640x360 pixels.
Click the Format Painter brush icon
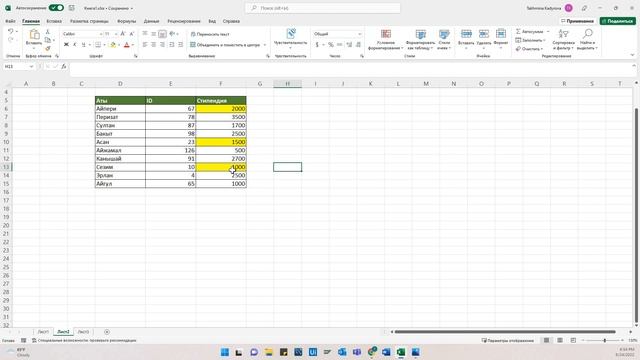point(48,49)
